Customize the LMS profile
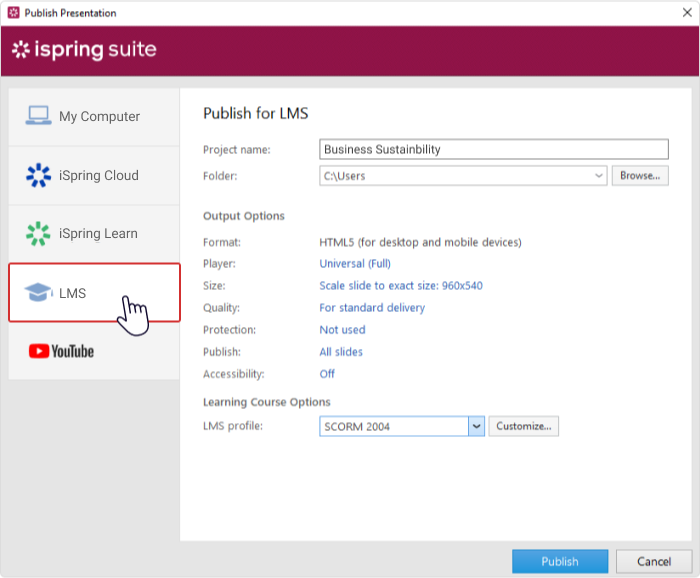The width and height of the screenshot is (700, 578). point(524,426)
